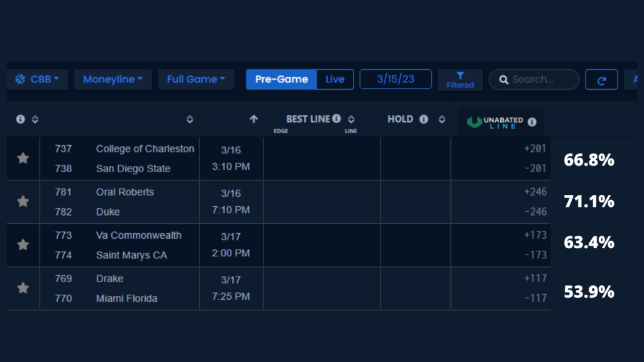Click the San Diego State team name

coord(133,168)
